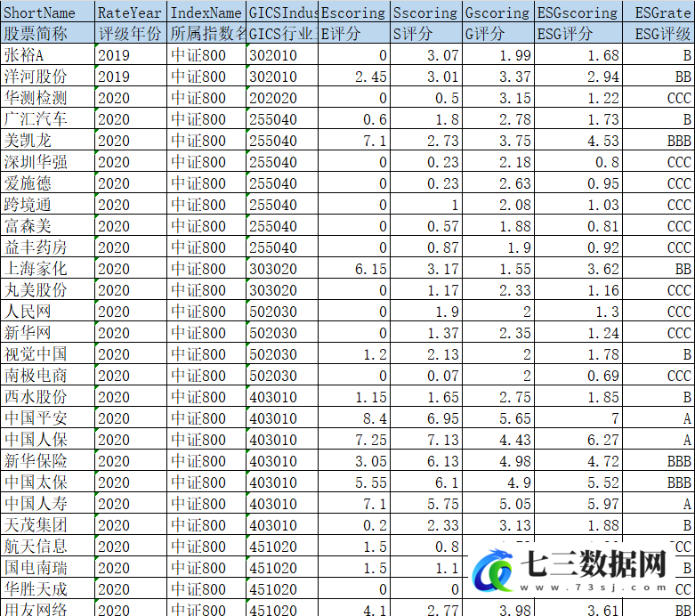This screenshot has width=695, height=616.
Task: Click GICS code 303020 in 丸美股份 row
Action: tap(282, 289)
